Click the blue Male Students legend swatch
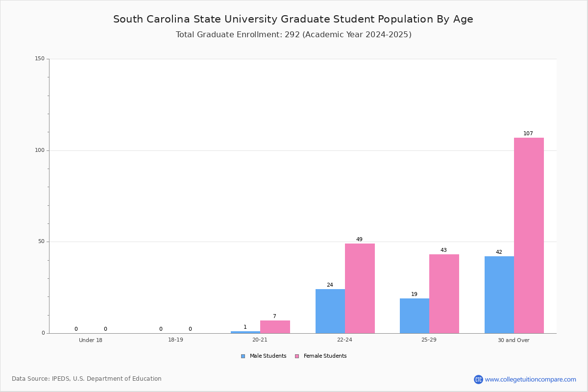 tap(243, 356)
